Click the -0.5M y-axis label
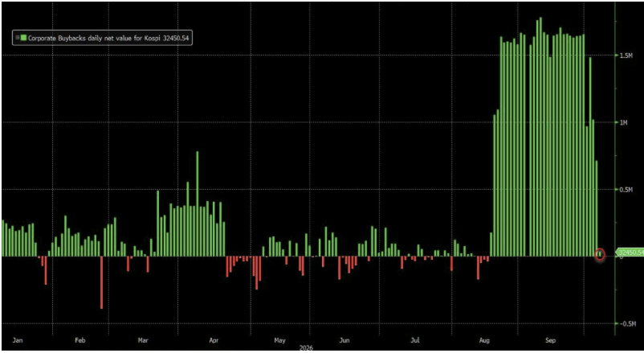This screenshot has height=353, width=644. [627, 324]
